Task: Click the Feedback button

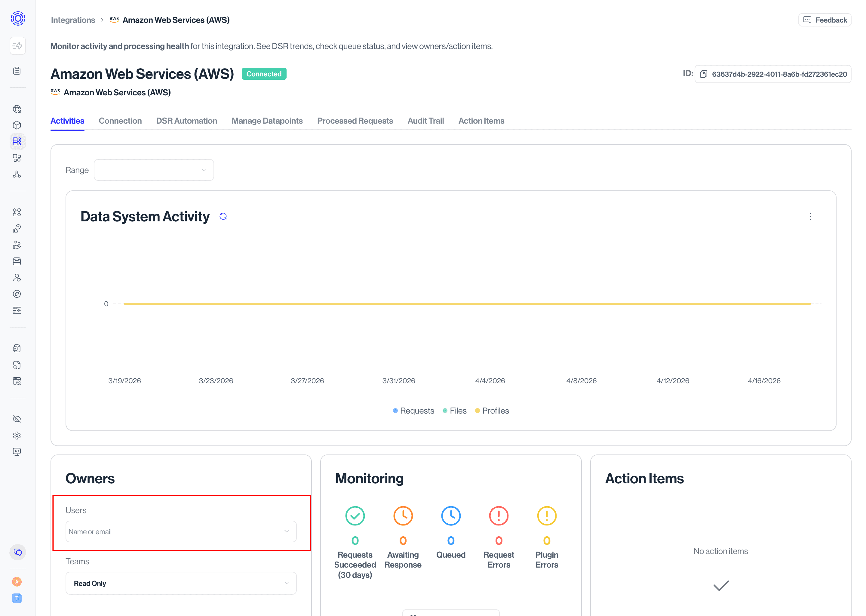Action: 825,20
